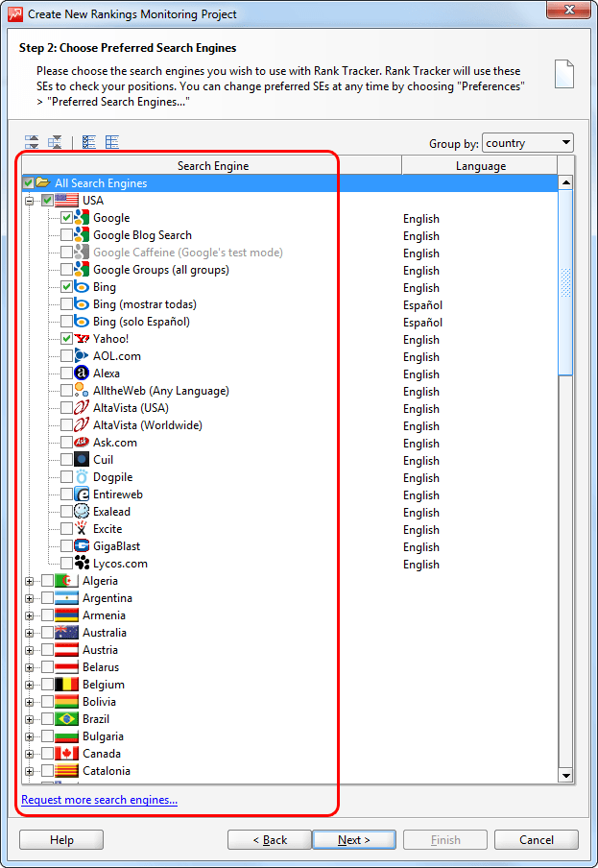
Task: Click the Rank Tracker title bar icon
Action: (x=15, y=13)
